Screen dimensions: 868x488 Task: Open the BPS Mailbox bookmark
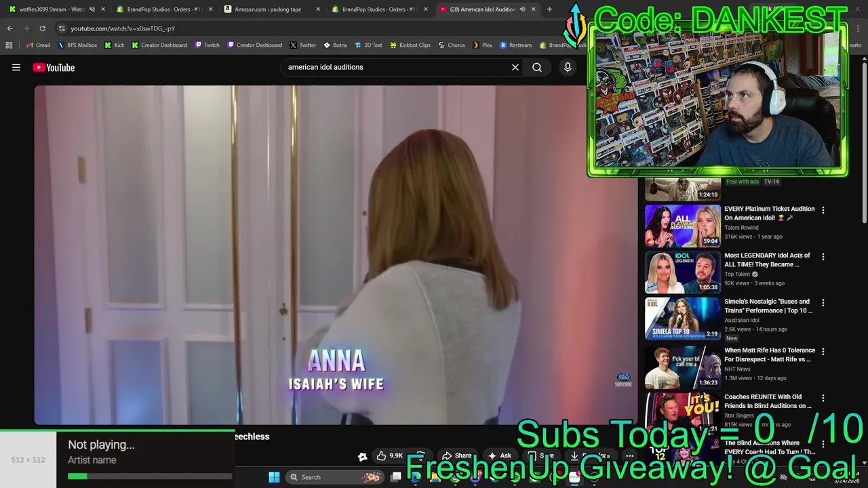(77, 45)
